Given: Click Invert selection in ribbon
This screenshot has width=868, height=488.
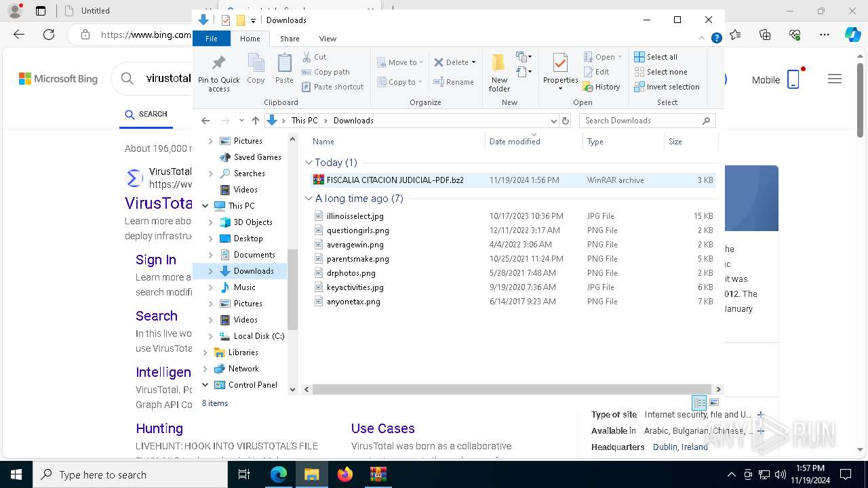Looking at the screenshot, I should coord(667,87).
